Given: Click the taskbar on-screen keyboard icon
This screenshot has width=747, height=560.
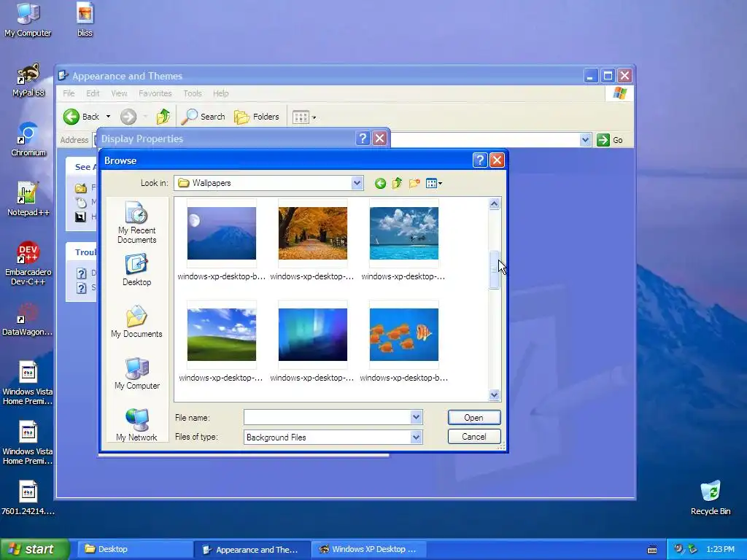Looking at the screenshot, I should [x=652, y=550].
